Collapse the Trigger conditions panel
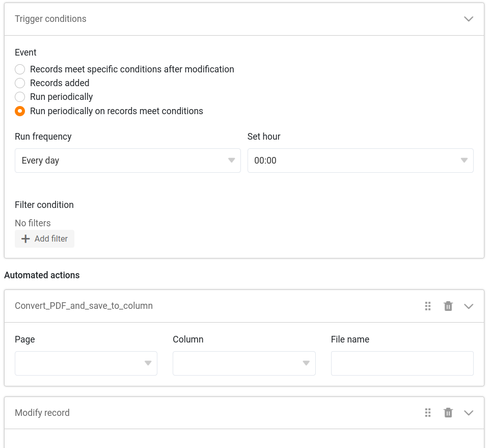491x448 pixels. click(469, 19)
